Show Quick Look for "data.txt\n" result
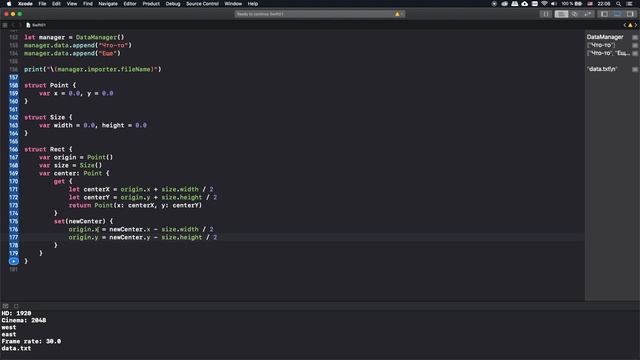 pyautogui.click(x=635, y=69)
